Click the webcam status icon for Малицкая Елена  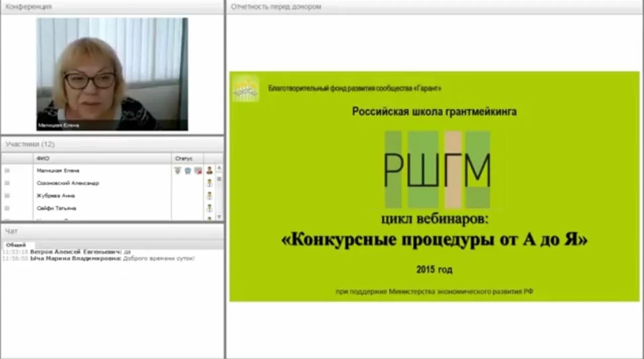tap(188, 171)
